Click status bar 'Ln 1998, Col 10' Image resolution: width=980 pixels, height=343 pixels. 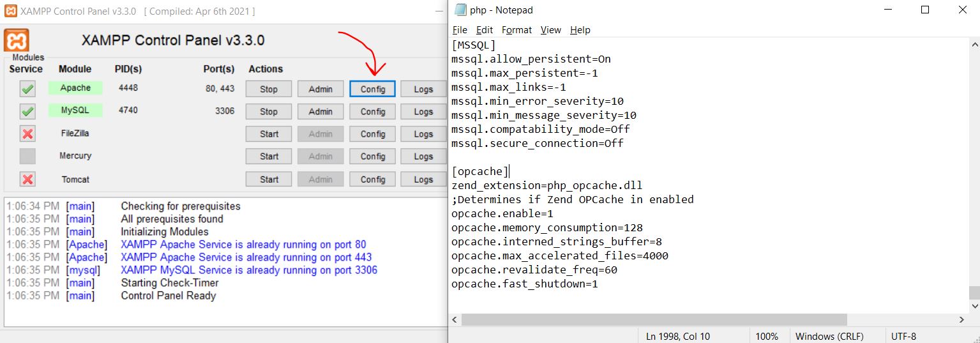678,336
